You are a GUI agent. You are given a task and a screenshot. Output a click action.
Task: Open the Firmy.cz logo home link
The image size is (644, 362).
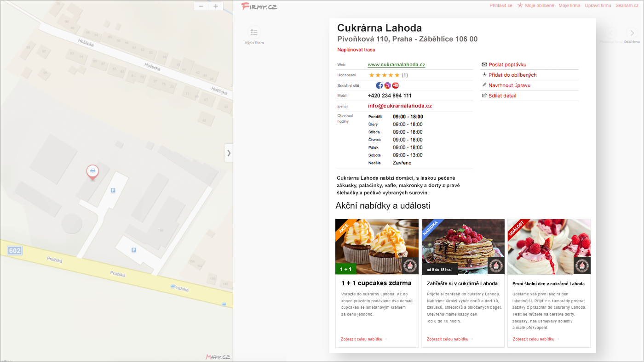[x=259, y=6]
